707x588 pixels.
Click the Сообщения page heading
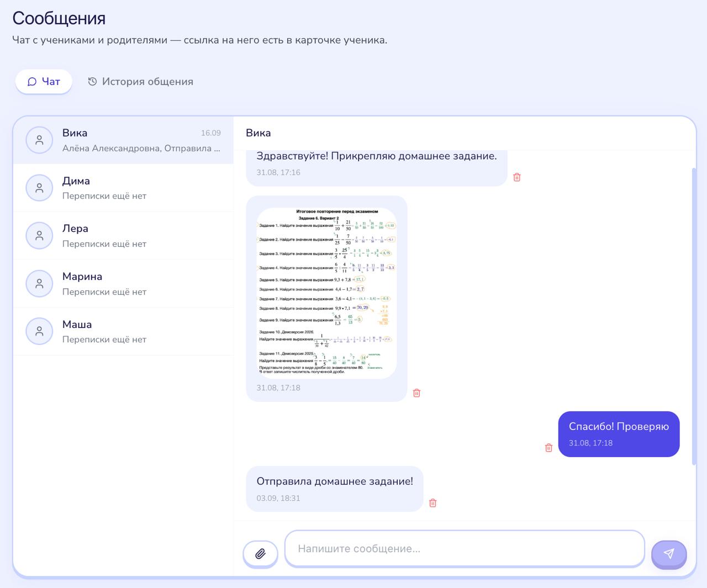click(x=59, y=18)
